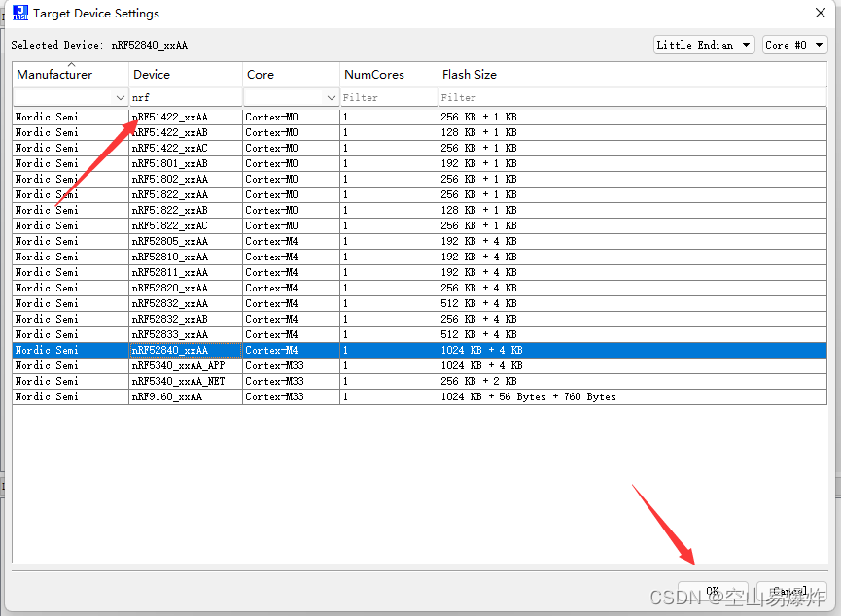Viewport: 841px width, 616px height.
Task: Select the nRF51822_xxAB device row
Action: pyautogui.click(x=419, y=210)
